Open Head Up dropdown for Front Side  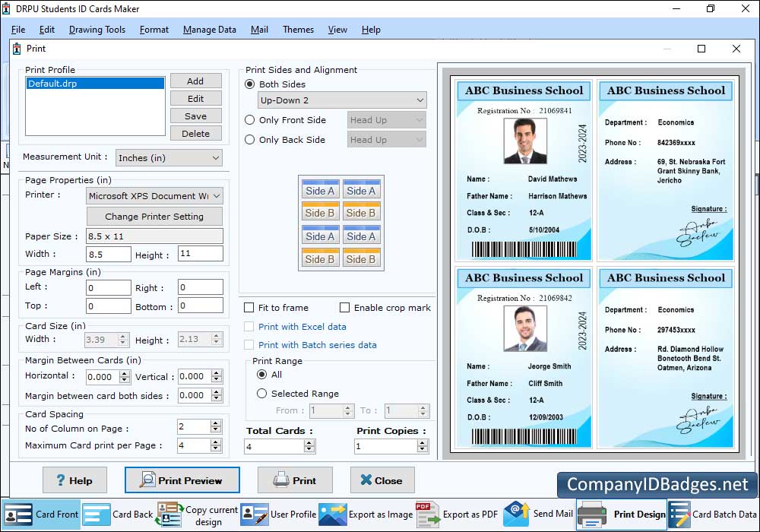point(386,120)
